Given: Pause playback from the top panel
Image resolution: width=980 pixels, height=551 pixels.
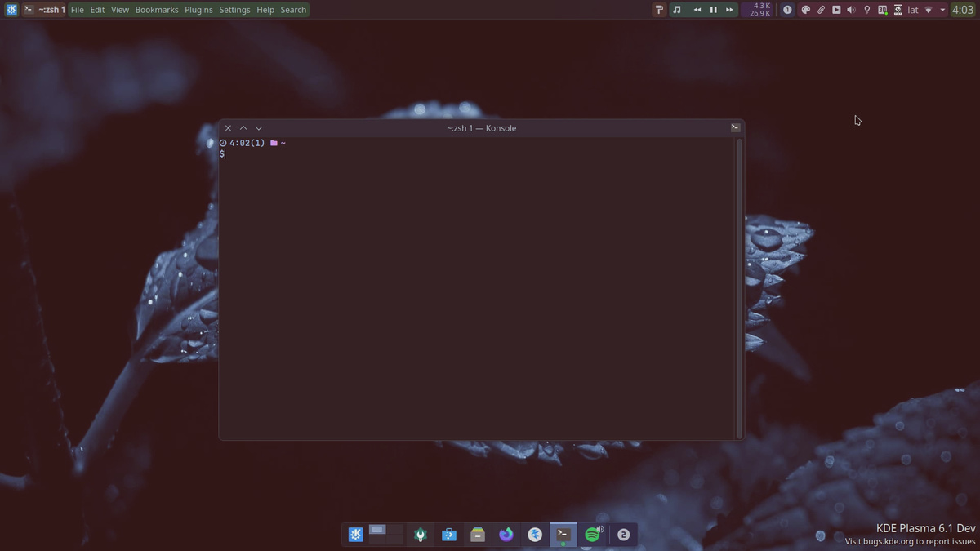Looking at the screenshot, I should coord(713,10).
